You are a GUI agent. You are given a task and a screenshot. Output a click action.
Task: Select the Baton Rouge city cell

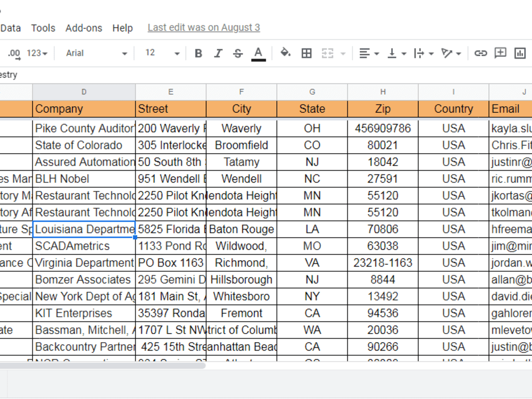click(x=241, y=229)
